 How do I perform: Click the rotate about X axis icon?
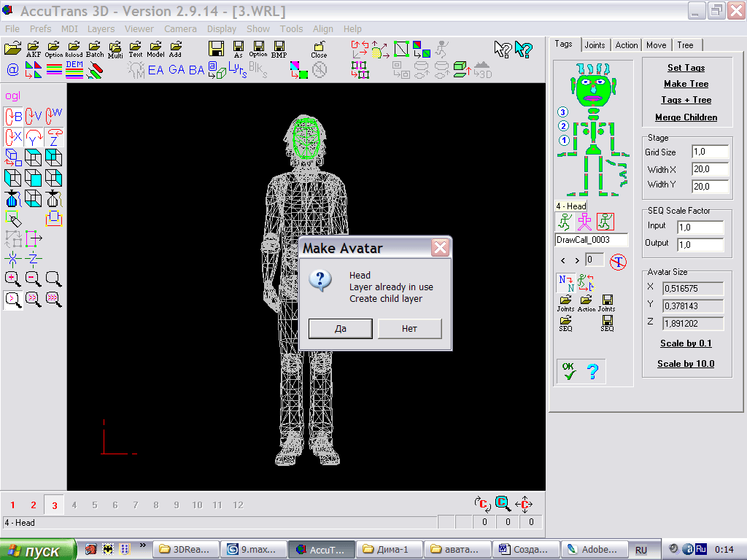[13, 137]
